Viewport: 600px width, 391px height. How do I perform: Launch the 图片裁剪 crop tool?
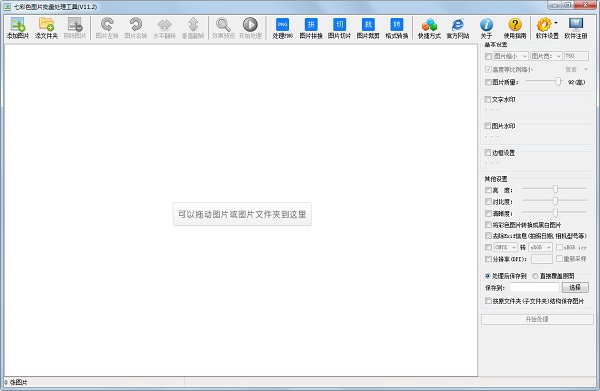pyautogui.click(x=368, y=28)
